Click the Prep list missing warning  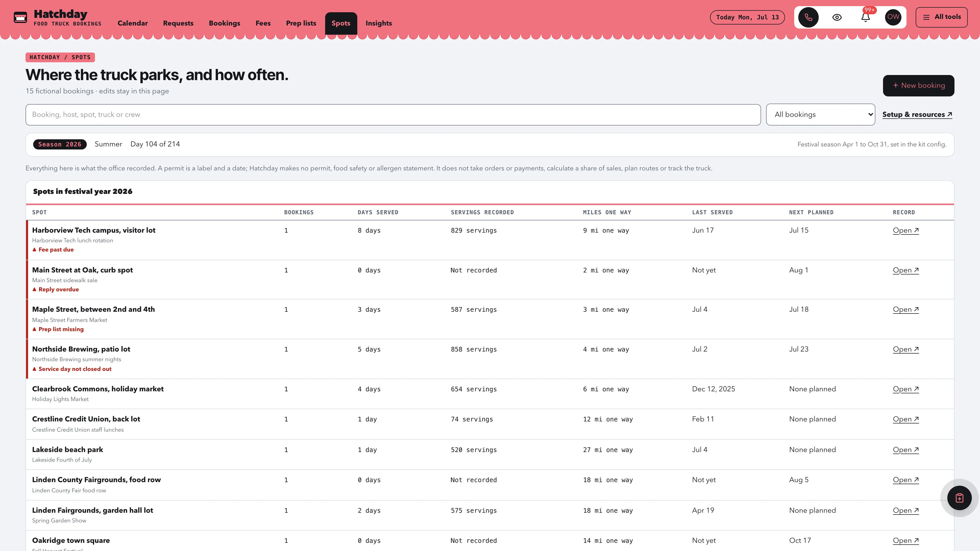(58, 329)
